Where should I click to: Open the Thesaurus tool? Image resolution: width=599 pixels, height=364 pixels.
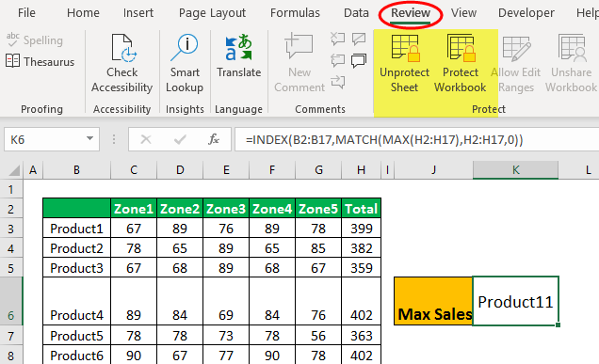pyautogui.click(x=40, y=61)
